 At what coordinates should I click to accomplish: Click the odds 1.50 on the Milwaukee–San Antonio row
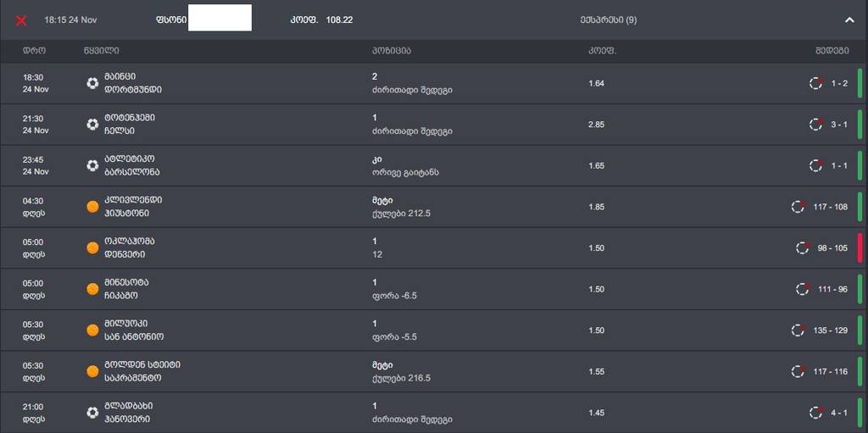(x=596, y=330)
